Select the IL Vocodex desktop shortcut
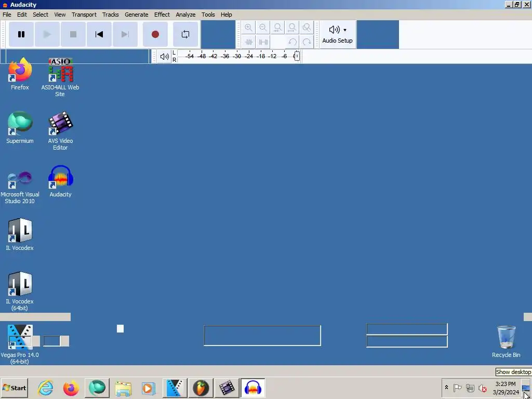The image size is (532, 399). (x=20, y=234)
